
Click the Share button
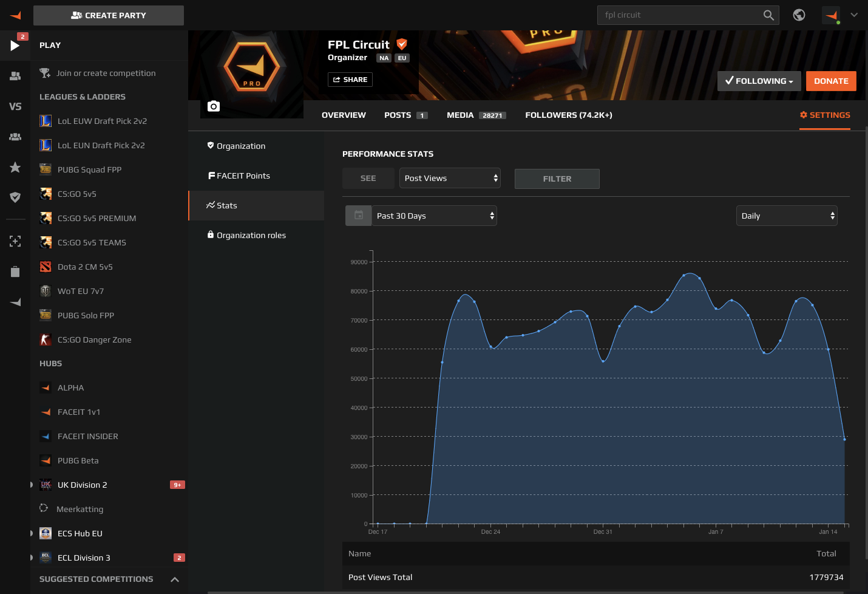click(350, 80)
